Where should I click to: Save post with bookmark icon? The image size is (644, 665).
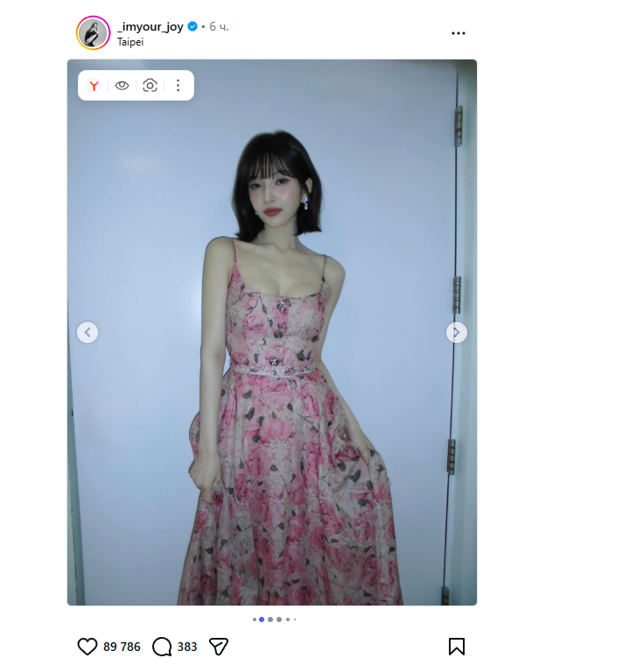457,647
